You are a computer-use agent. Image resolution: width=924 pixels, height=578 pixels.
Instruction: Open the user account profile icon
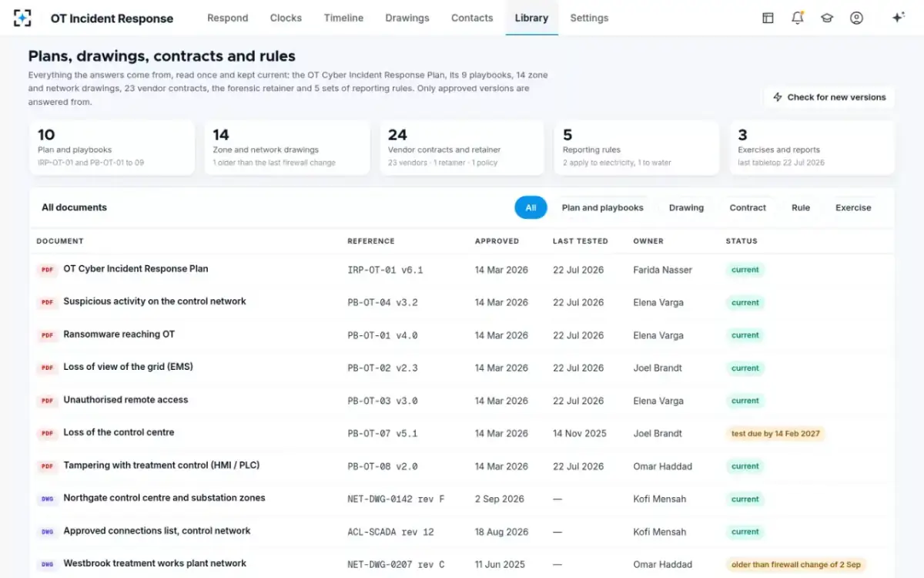pos(856,18)
